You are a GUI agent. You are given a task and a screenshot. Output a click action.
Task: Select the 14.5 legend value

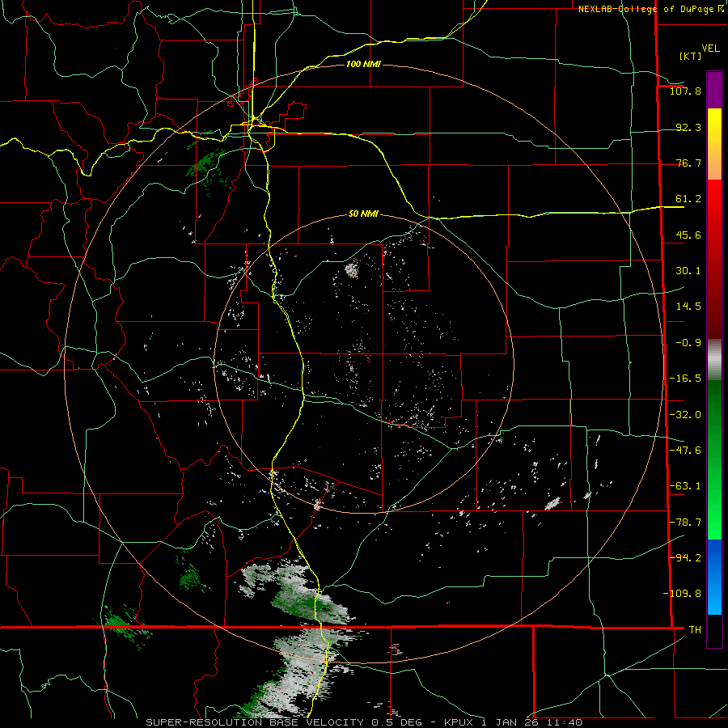pyautogui.click(x=688, y=307)
